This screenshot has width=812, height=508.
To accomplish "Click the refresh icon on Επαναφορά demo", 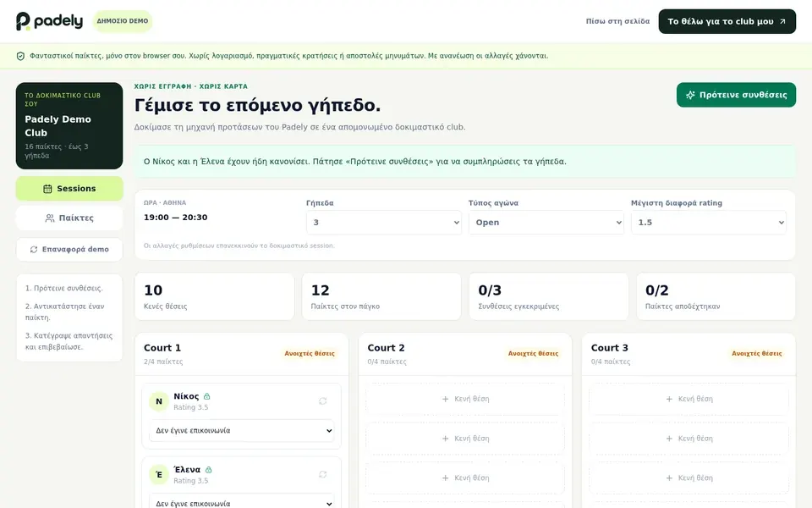I will (34, 249).
